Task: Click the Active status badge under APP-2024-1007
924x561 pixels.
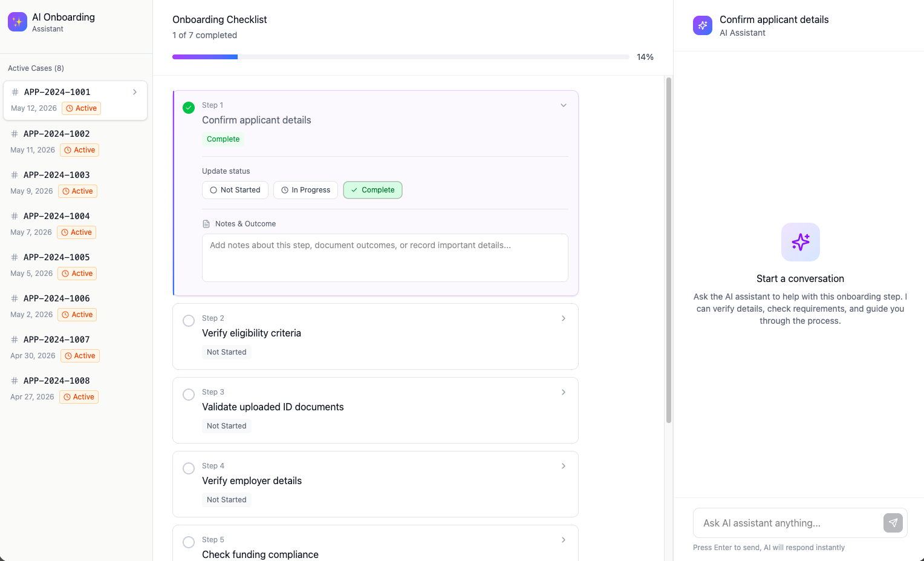Action: point(80,356)
